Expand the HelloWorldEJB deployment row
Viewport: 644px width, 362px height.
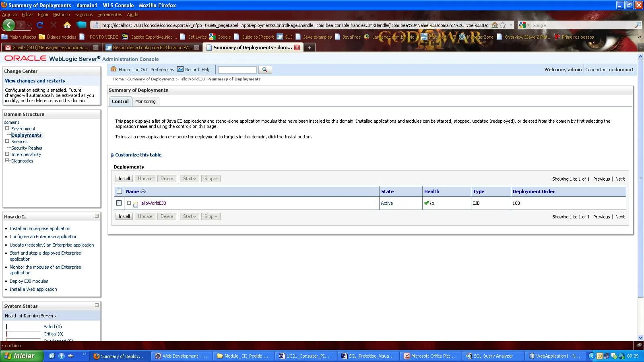point(129,203)
